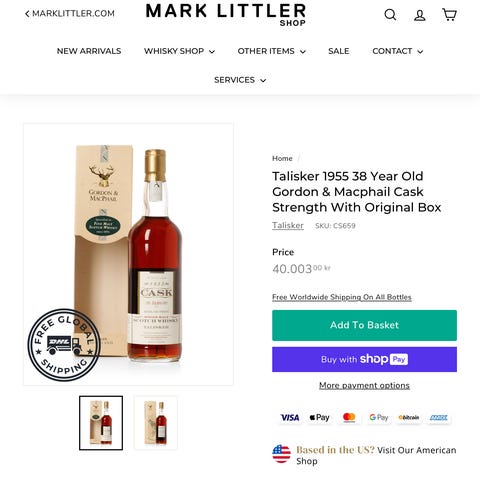This screenshot has height=480, width=480.
Task: Open the shopping cart icon
Action: pyautogui.click(x=449, y=15)
